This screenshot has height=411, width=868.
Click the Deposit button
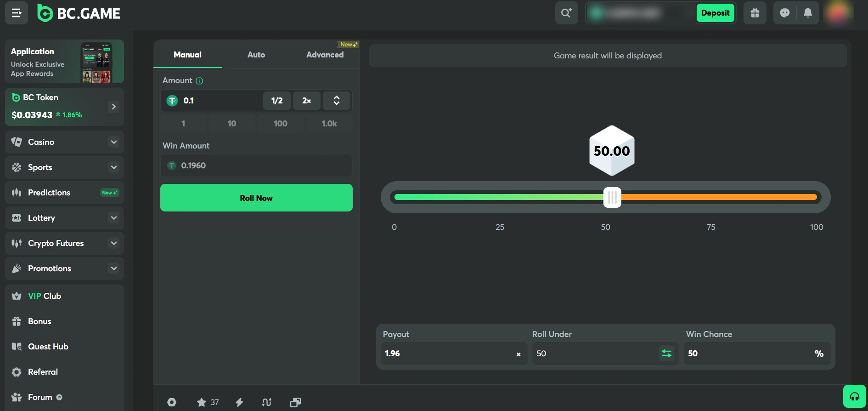pyautogui.click(x=715, y=13)
